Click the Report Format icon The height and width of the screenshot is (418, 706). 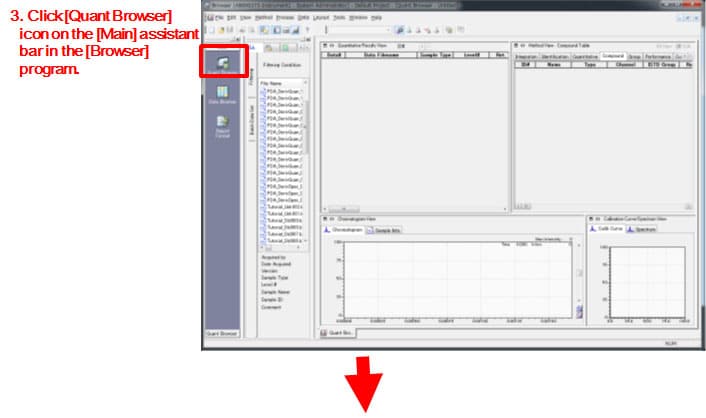pos(223,127)
